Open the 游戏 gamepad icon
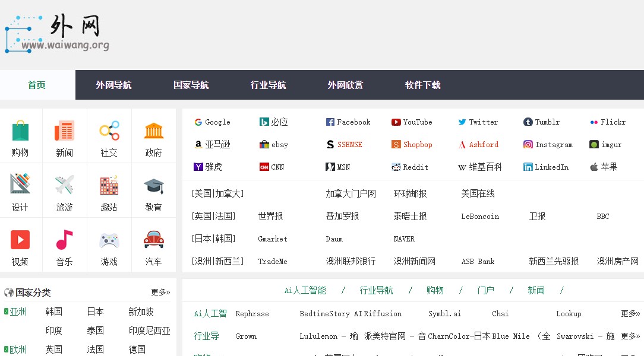 point(109,239)
